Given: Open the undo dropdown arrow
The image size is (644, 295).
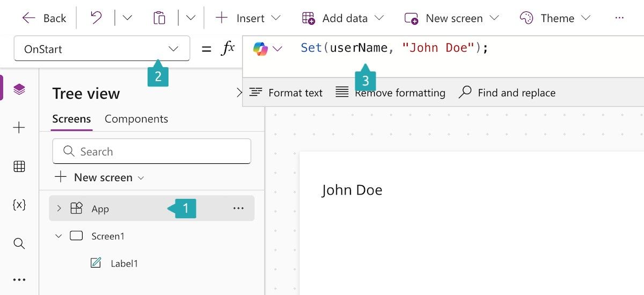Looking at the screenshot, I should [x=127, y=18].
